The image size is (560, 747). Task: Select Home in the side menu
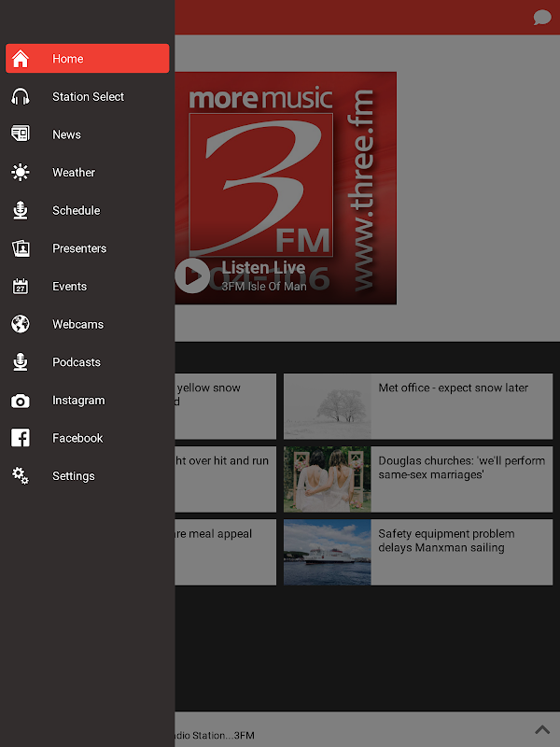coord(87,59)
